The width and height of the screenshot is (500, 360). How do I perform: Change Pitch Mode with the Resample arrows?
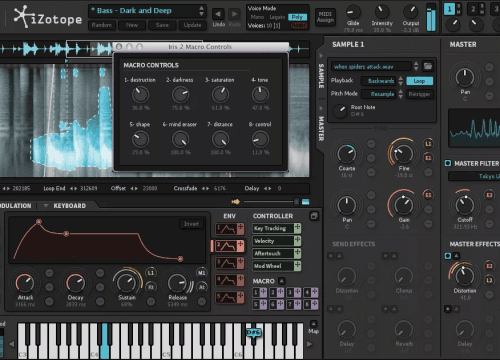click(401, 94)
